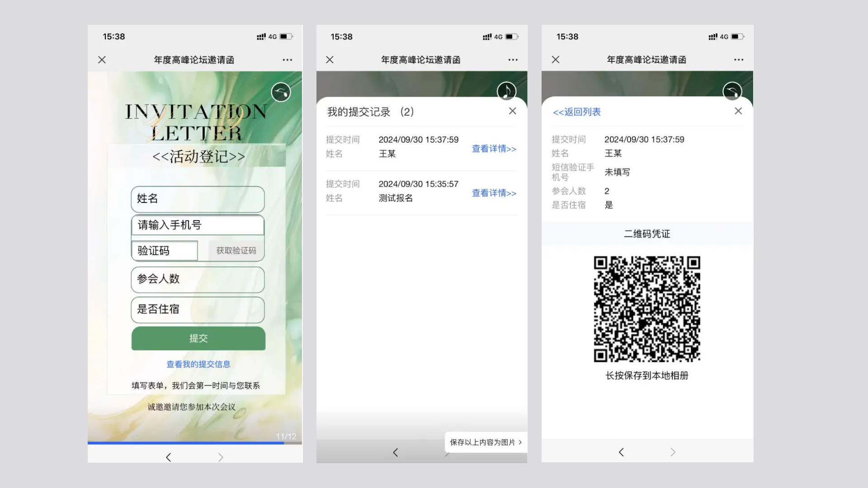
Task: Click the 姓名 input field
Action: pos(198,199)
